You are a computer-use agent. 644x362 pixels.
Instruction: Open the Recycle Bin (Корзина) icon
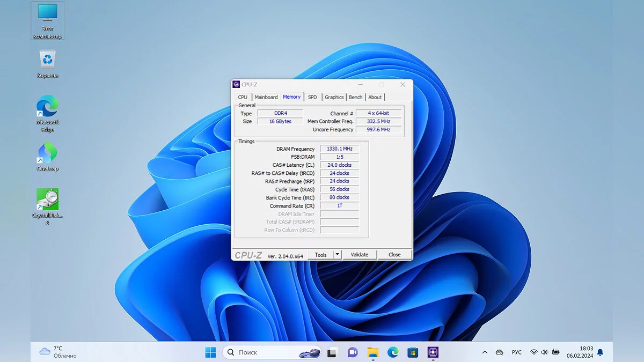coord(47,60)
